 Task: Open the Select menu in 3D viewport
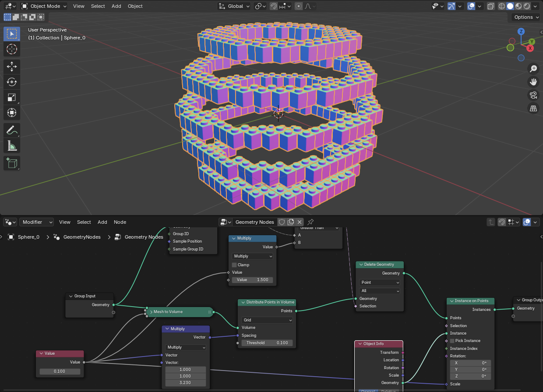98,6
